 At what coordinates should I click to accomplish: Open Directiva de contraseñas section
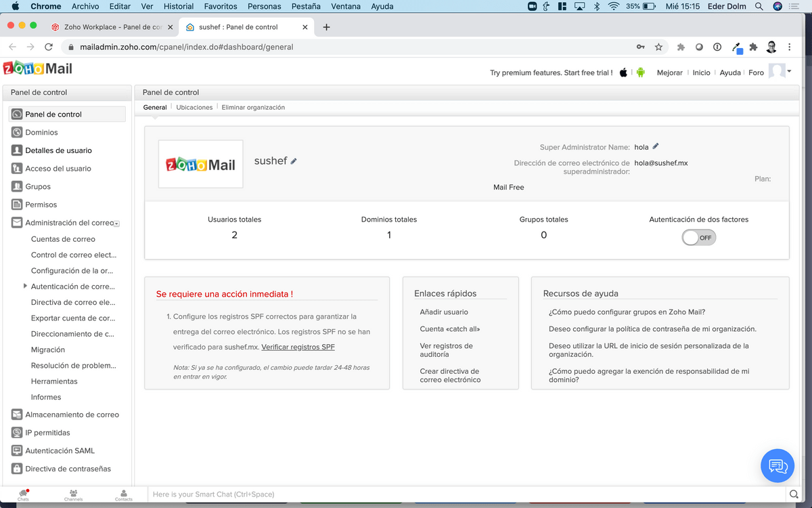tap(68, 469)
